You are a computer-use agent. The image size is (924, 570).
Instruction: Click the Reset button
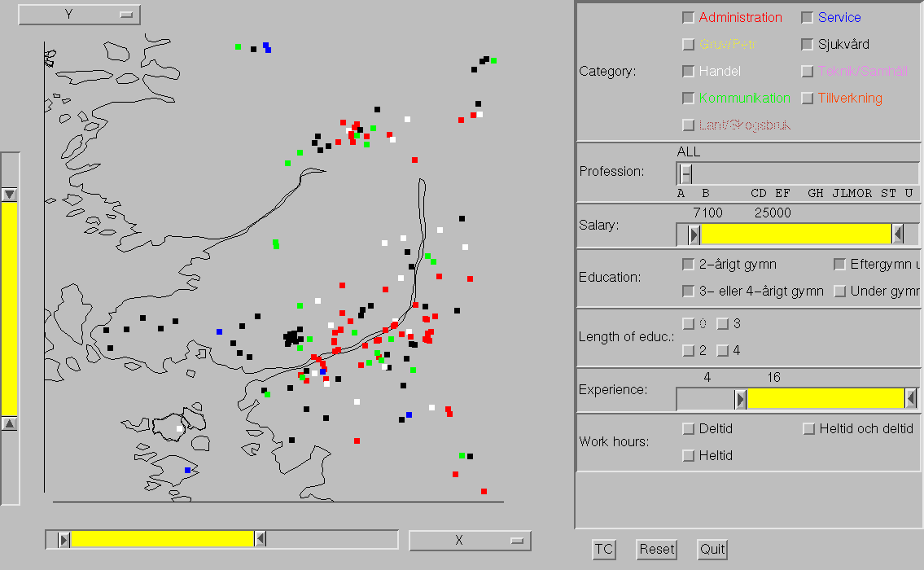click(x=656, y=550)
